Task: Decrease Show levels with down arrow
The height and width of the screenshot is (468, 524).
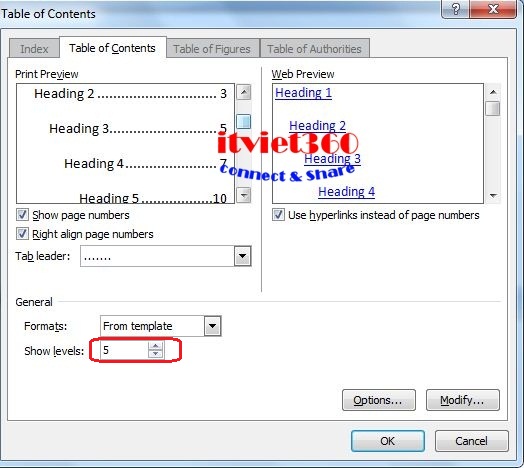Action: pyautogui.click(x=155, y=354)
